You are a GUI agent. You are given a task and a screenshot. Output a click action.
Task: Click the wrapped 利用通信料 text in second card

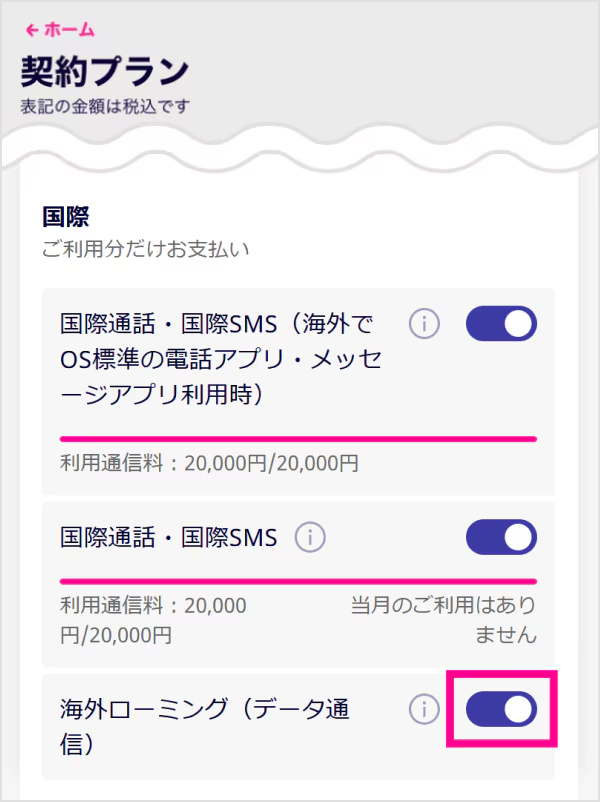[152, 620]
